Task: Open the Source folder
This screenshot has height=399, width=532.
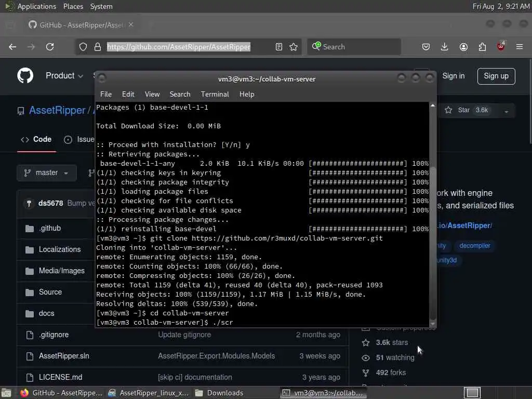Action: click(x=50, y=292)
